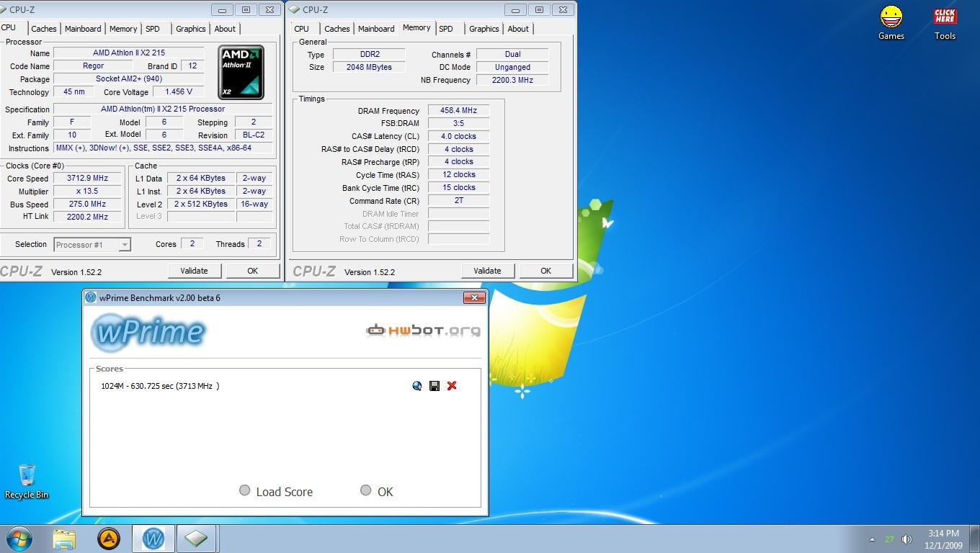This screenshot has width=980, height=553.
Task: Open the orange triangle player taskbar icon
Action: (108, 539)
